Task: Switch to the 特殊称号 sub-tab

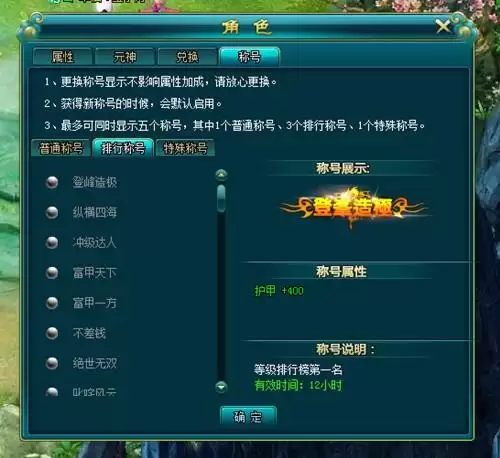Action: [x=185, y=148]
